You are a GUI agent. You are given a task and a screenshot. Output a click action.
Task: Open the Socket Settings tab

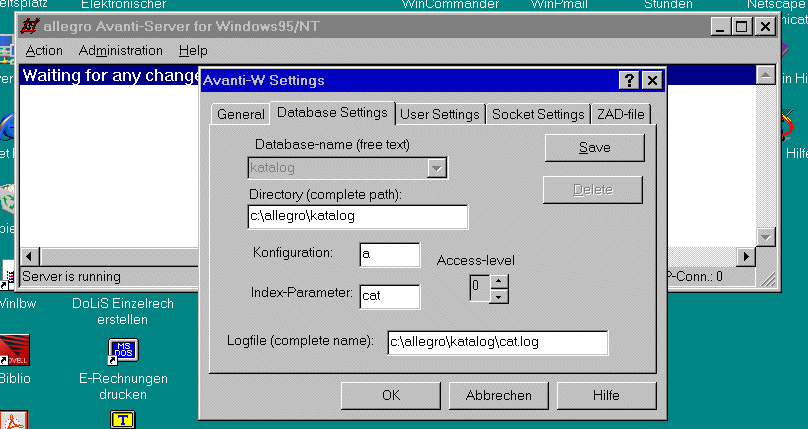[x=538, y=114]
